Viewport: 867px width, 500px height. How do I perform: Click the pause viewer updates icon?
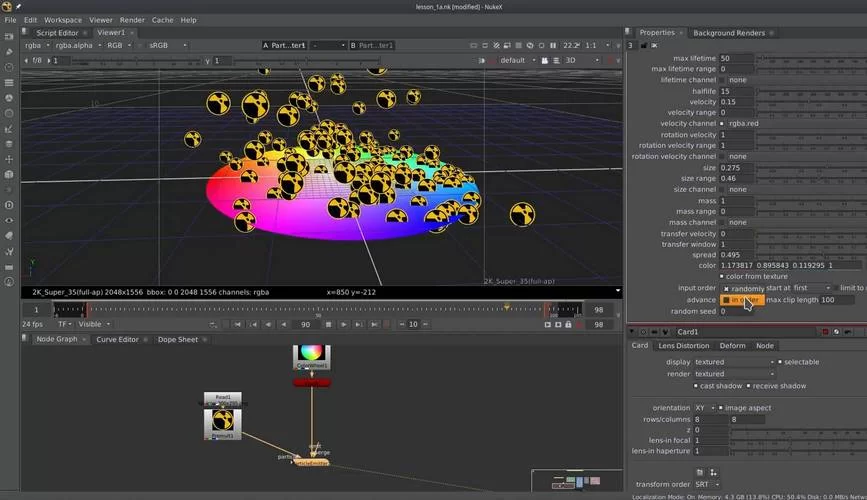tap(553, 45)
